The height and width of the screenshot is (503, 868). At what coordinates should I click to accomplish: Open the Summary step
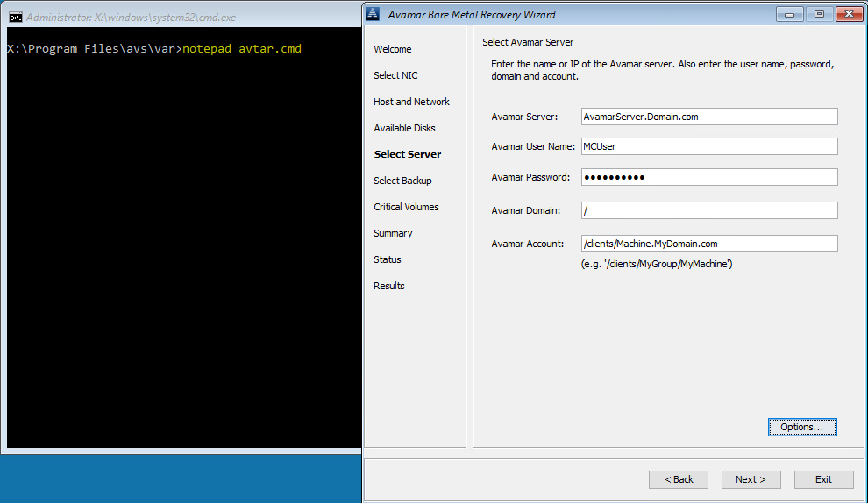[x=393, y=233]
